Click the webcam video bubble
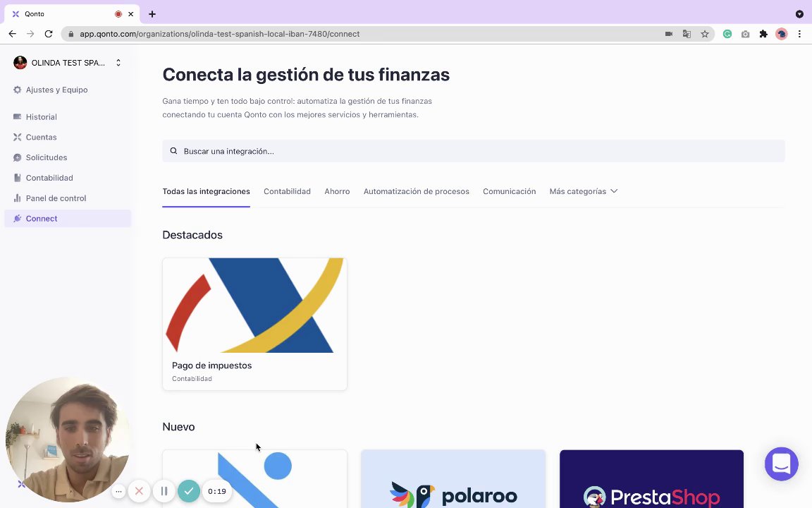This screenshot has width=812, height=508. point(68,440)
